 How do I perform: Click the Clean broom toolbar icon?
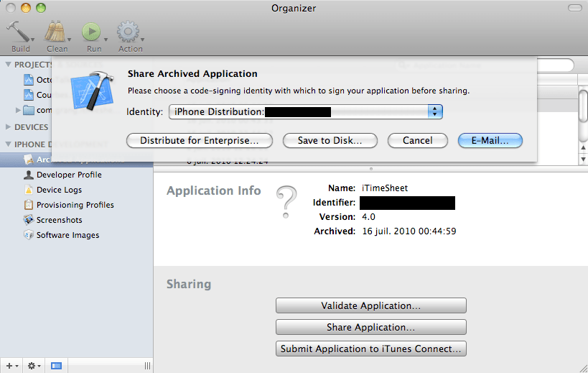click(x=55, y=32)
